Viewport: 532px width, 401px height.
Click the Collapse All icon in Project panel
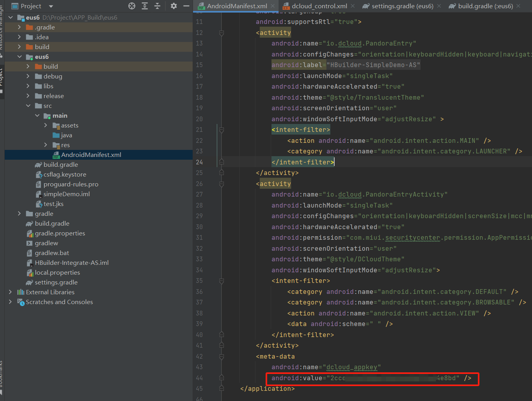[x=157, y=6]
